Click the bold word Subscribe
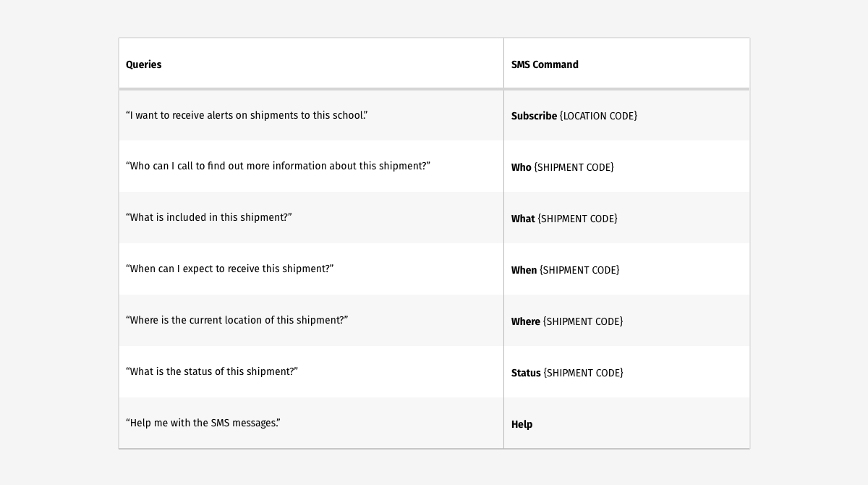868x485 pixels. (x=534, y=116)
